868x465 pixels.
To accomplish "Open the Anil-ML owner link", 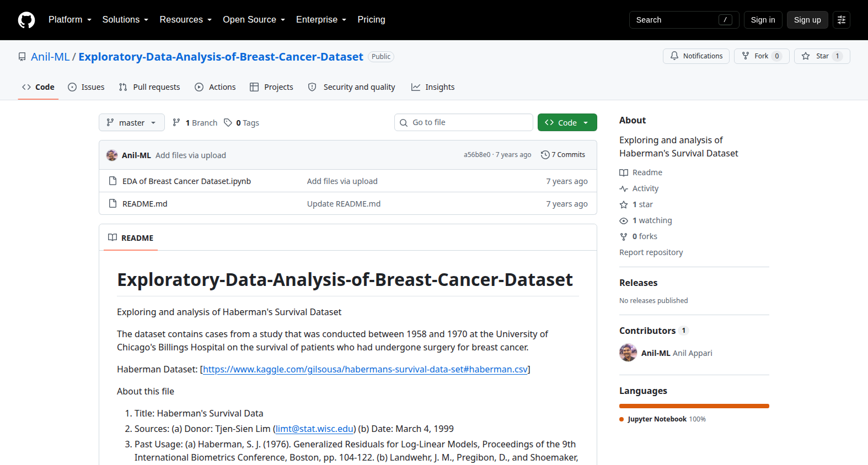I will tap(50, 57).
